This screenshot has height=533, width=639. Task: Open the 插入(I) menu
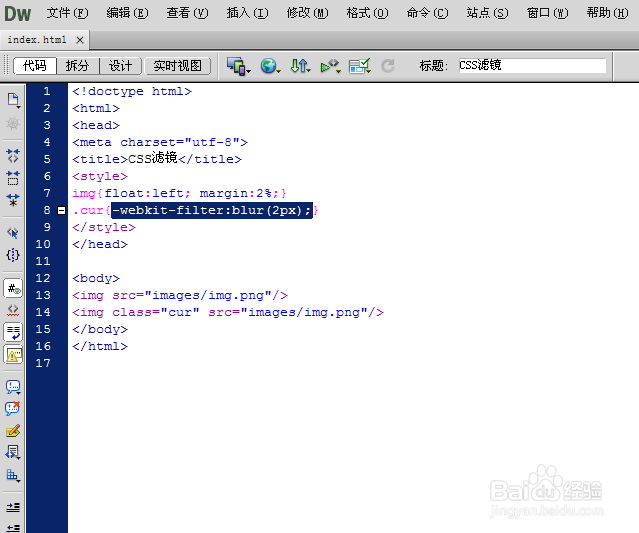(x=247, y=13)
